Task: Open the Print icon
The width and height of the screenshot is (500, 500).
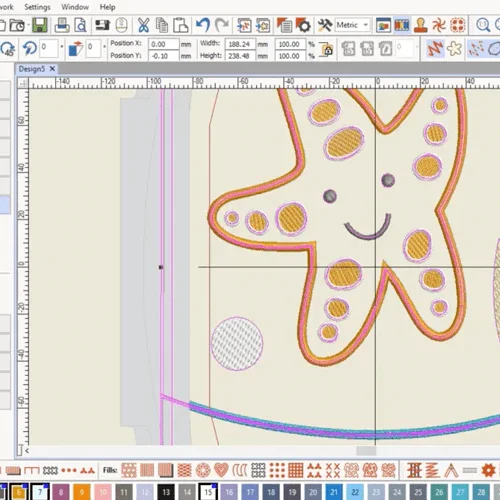Action: (62, 25)
